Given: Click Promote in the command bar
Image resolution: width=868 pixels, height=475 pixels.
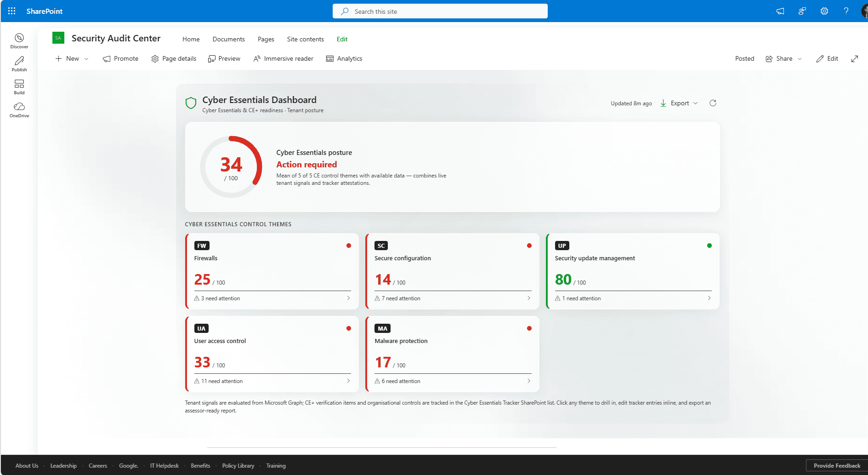Looking at the screenshot, I should coord(120,58).
